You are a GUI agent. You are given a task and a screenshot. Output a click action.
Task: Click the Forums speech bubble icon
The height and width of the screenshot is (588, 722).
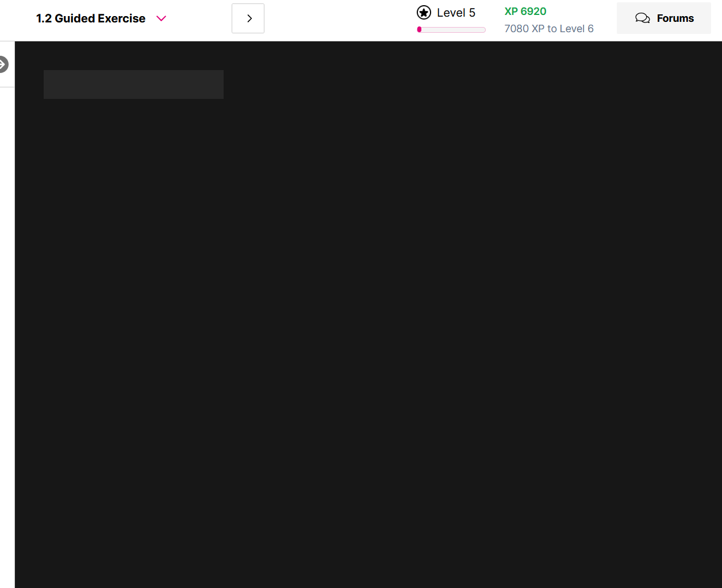[x=642, y=18]
